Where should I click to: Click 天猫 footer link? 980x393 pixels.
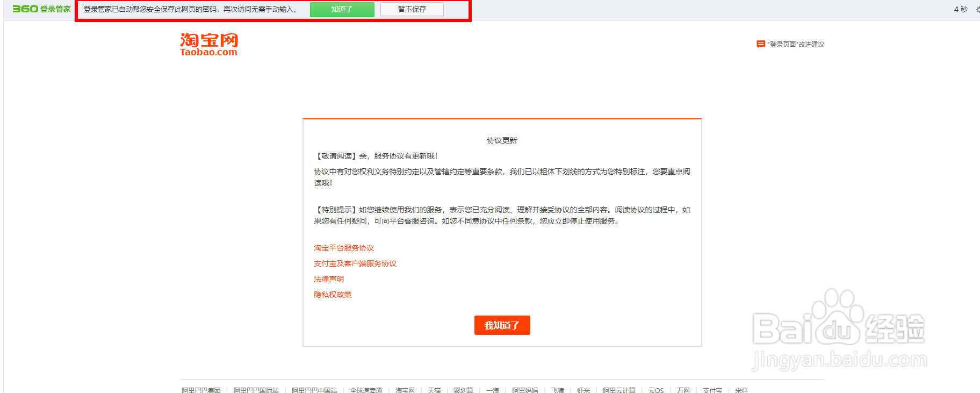tap(434, 390)
